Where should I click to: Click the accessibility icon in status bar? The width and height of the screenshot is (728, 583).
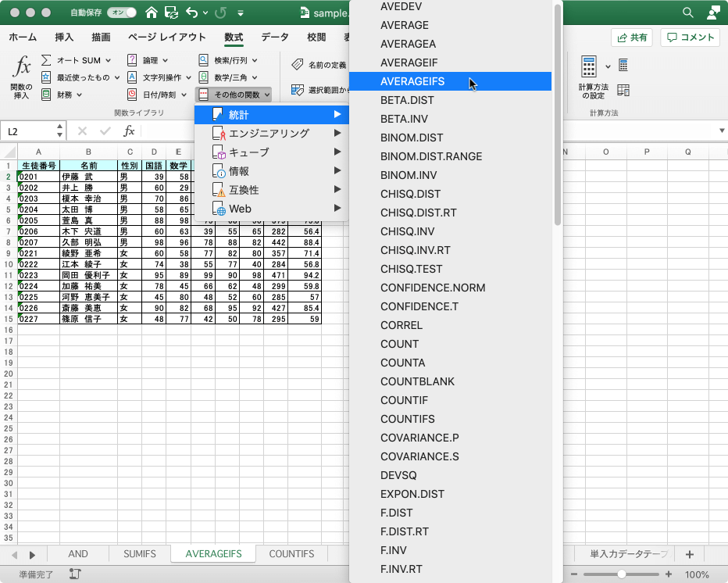(x=75, y=574)
